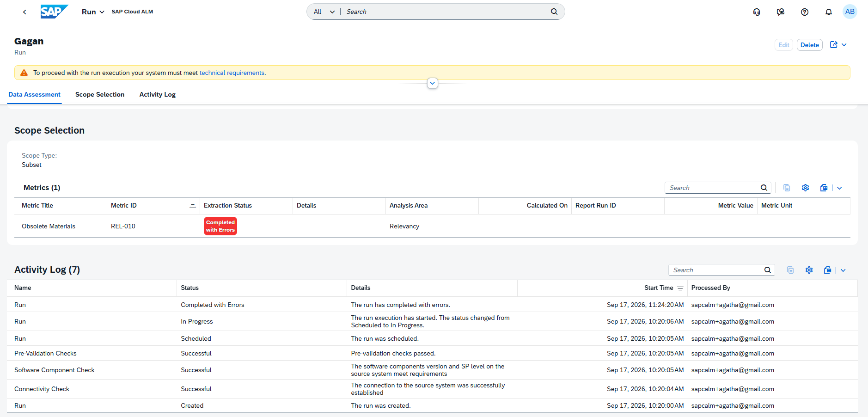Viewport: 868px width, 417px height.
Task: Click the back navigation arrow
Action: point(24,12)
